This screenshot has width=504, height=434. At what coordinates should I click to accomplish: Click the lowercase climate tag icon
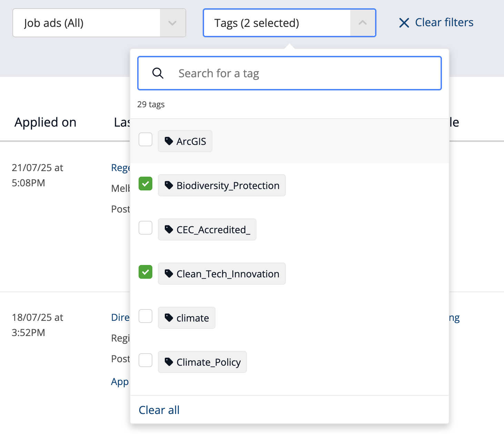169,318
